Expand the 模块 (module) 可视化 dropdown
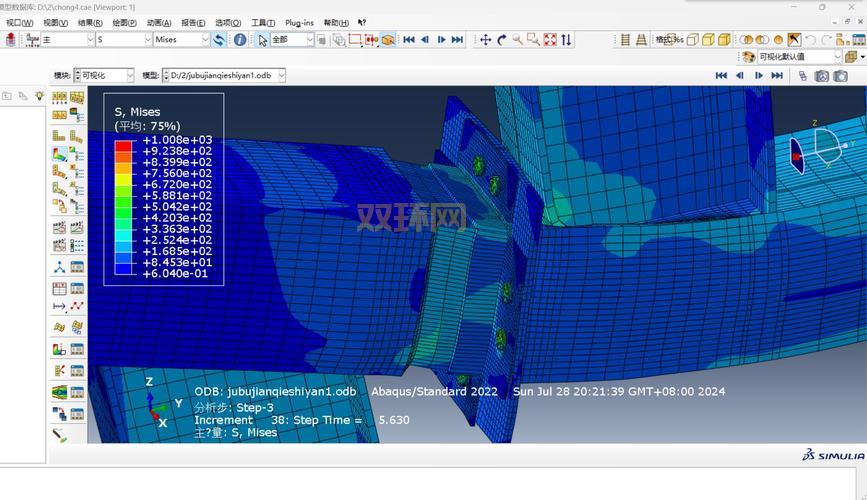 (129, 76)
